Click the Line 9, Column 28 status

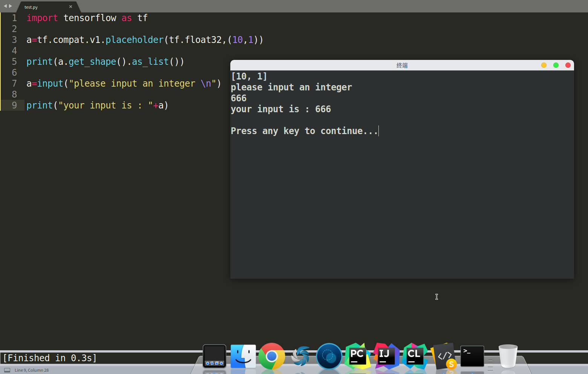pos(32,370)
